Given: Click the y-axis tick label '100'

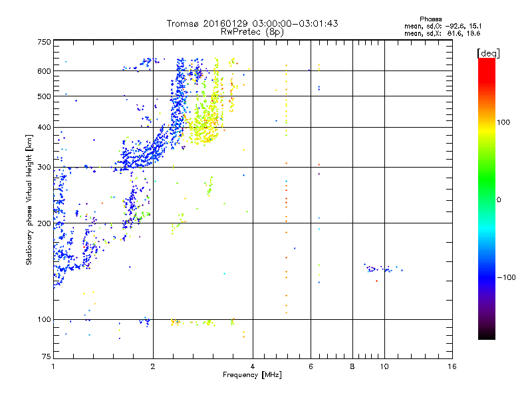Looking at the screenshot, I should (x=44, y=319).
